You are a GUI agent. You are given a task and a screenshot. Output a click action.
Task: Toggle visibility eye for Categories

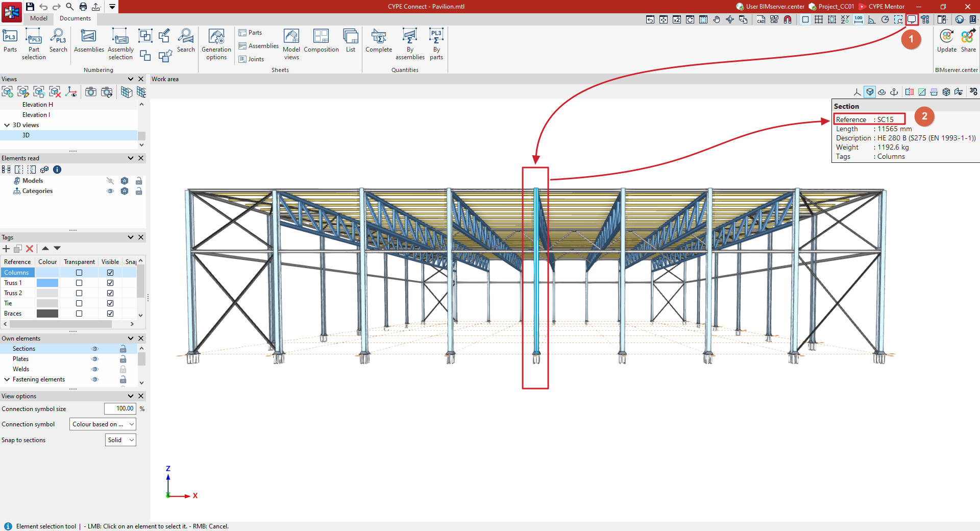(x=110, y=191)
